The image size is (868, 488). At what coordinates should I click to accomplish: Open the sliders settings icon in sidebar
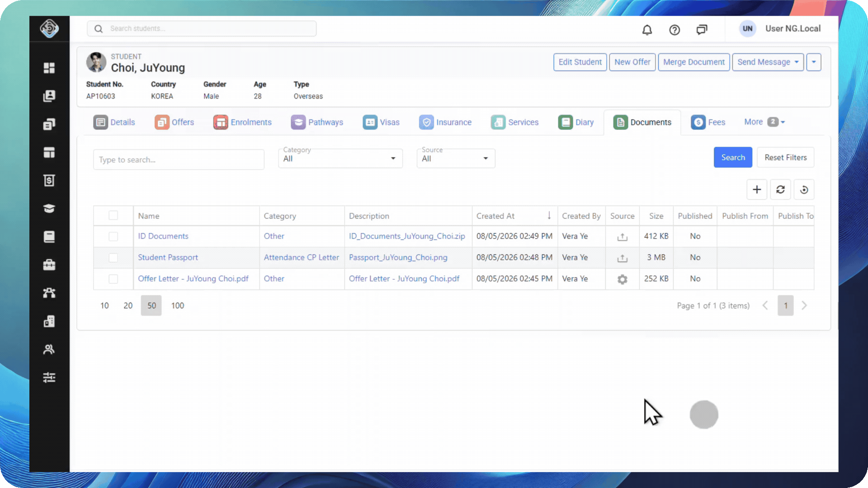point(49,377)
